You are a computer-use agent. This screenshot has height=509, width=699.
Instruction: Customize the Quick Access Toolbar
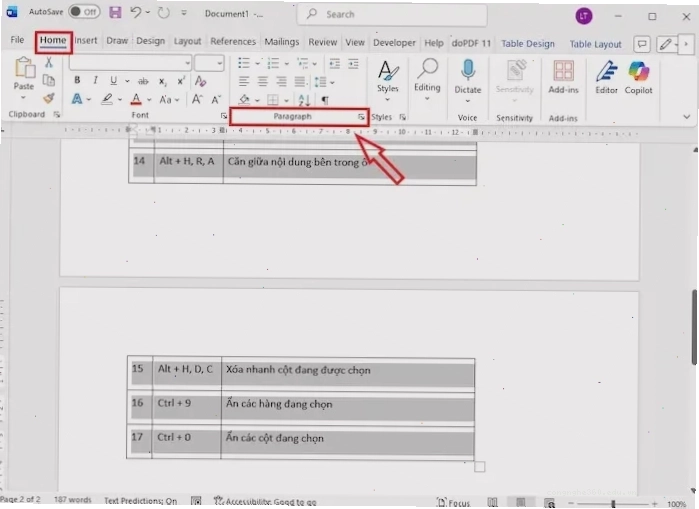184,13
